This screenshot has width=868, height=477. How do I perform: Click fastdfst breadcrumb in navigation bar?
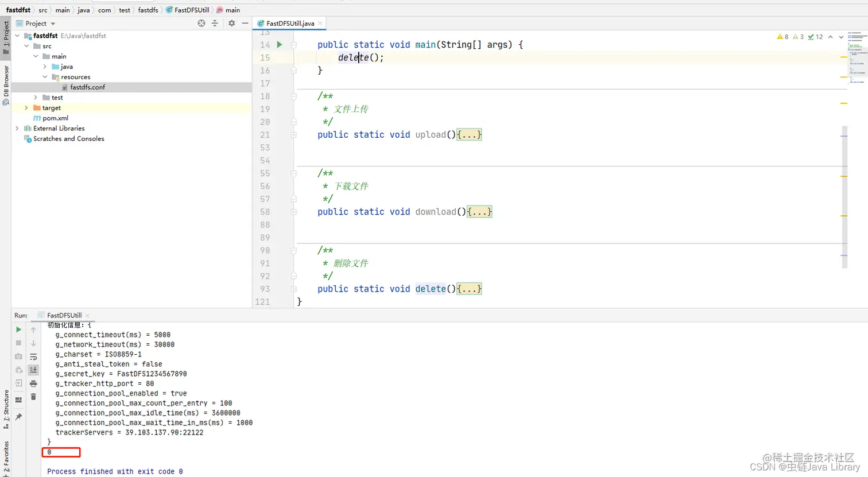click(18, 10)
